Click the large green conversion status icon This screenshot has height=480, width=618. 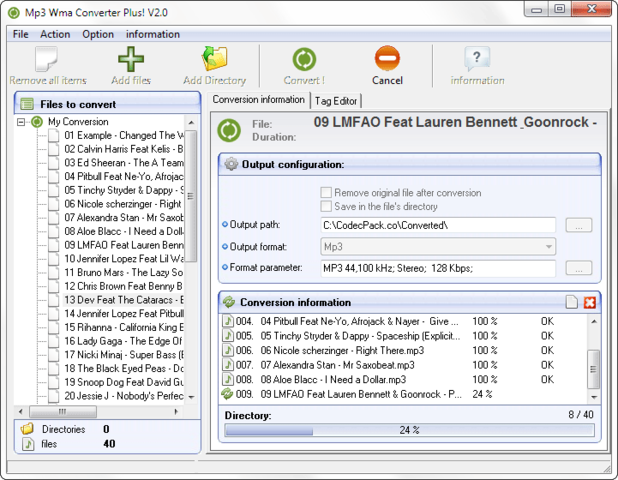click(229, 130)
